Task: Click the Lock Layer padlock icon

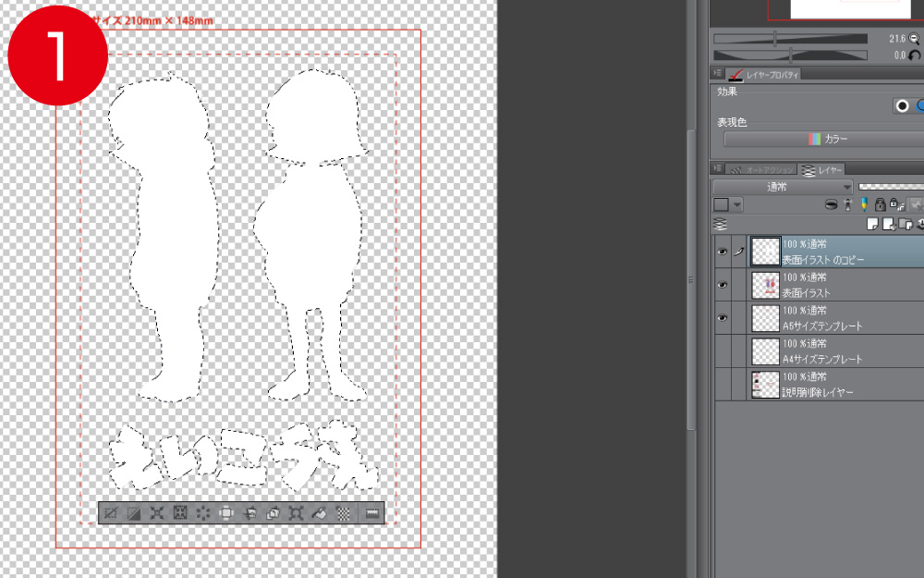Action: click(880, 204)
